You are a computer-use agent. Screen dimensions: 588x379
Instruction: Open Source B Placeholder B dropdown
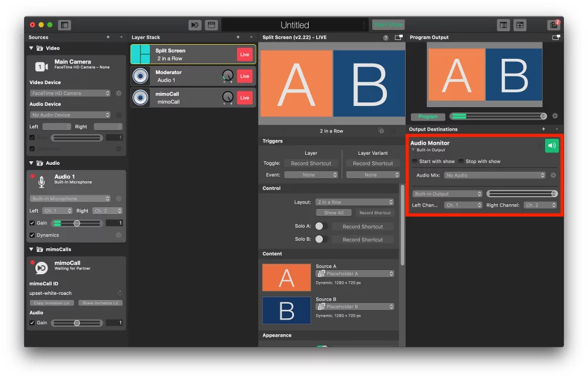tap(355, 307)
